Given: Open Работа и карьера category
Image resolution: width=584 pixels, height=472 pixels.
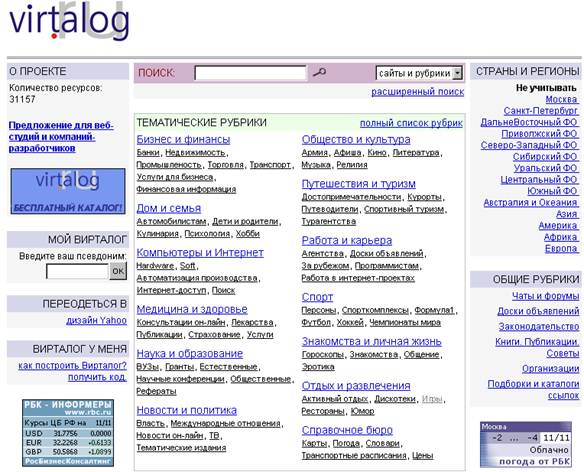Looking at the screenshot, I should tap(347, 240).
